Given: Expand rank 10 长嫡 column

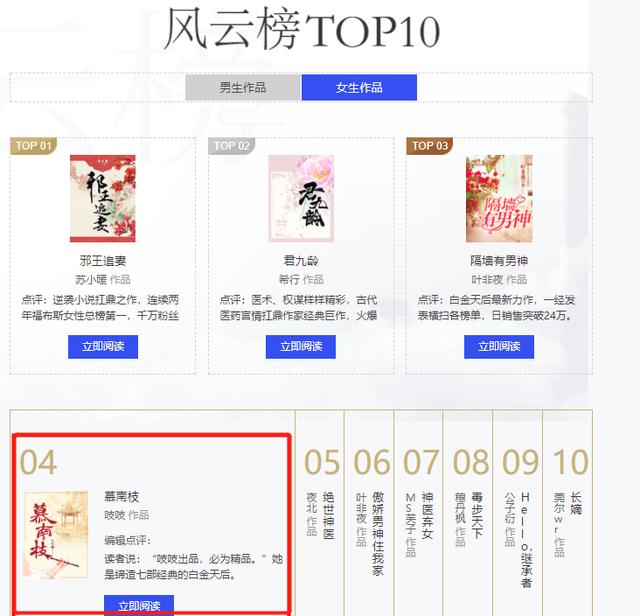Looking at the screenshot, I should point(568,513).
